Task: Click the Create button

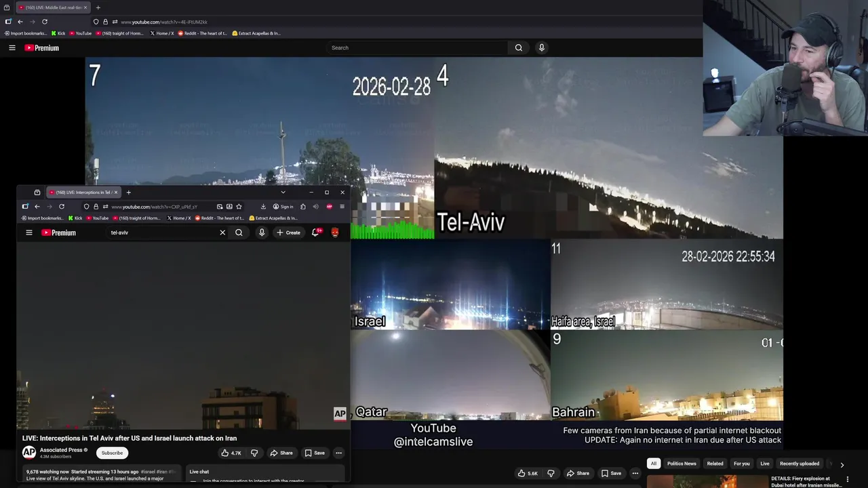Action: coord(288,232)
